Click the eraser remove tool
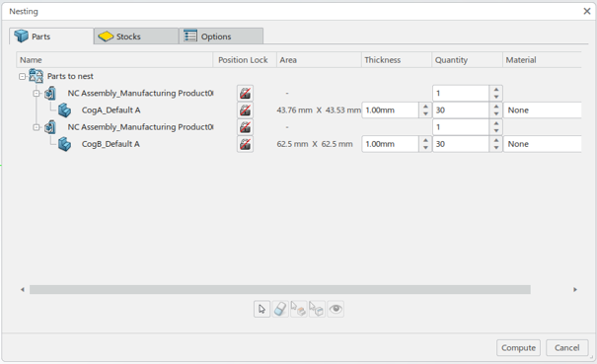 (x=280, y=309)
